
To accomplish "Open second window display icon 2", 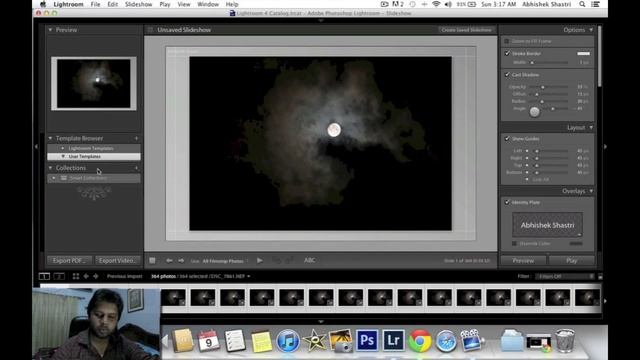I will point(59,276).
